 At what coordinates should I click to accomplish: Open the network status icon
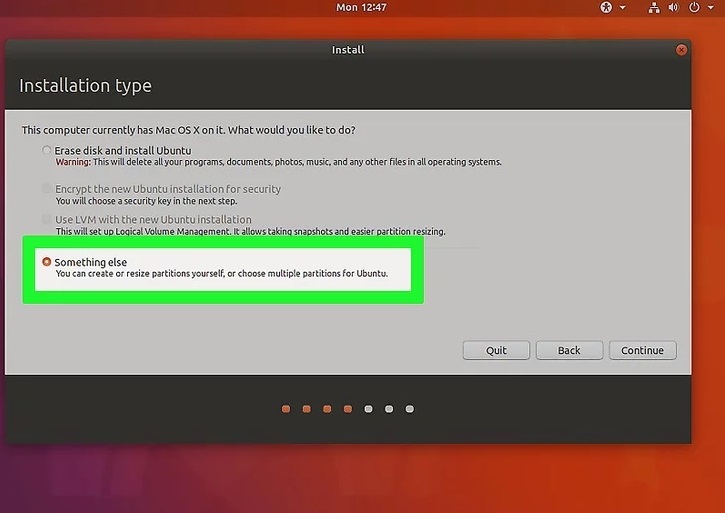click(x=654, y=7)
